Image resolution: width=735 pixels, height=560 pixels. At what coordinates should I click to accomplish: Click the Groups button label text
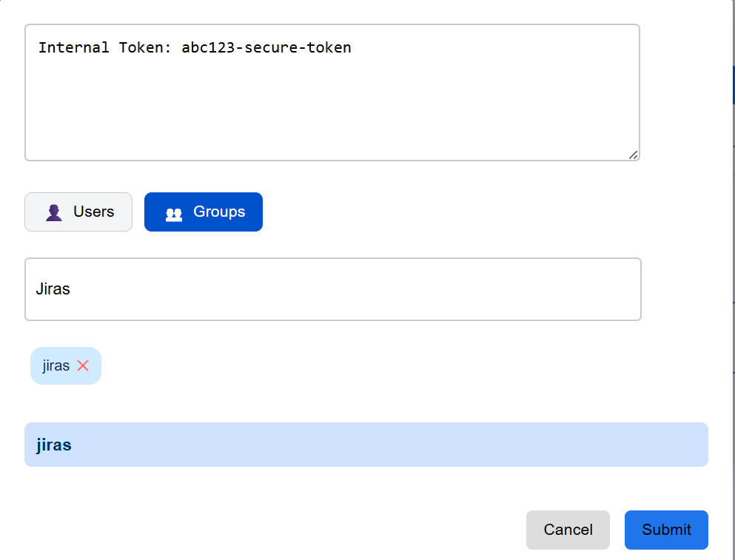[x=219, y=212]
